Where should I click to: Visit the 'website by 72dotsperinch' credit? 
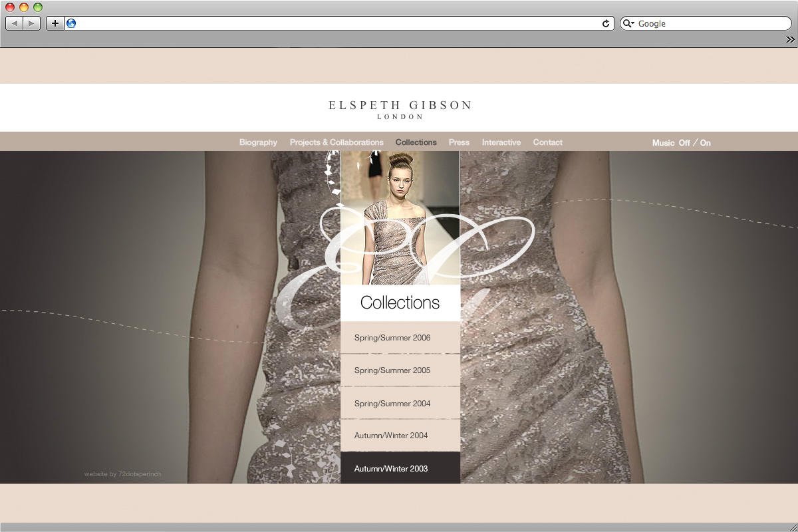pyautogui.click(x=122, y=474)
